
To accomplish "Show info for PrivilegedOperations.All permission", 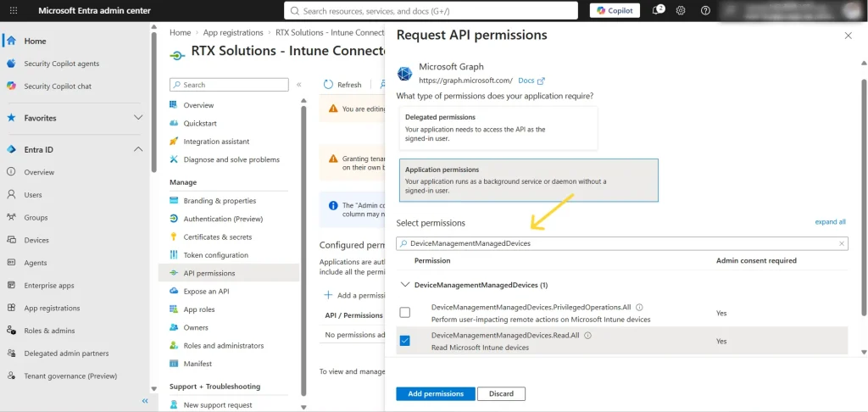I will click(x=639, y=307).
